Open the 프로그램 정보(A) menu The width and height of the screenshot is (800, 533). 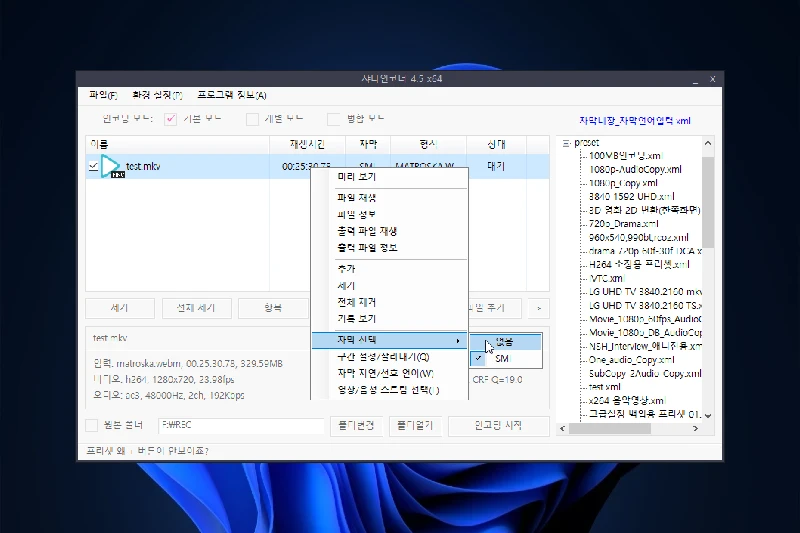232,95
